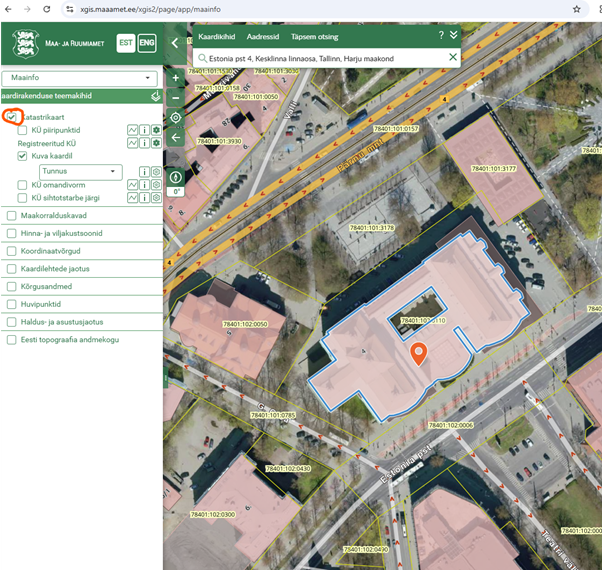This screenshot has width=602, height=570.
Task: Open the Täpsem otsing tab
Action: (314, 36)
